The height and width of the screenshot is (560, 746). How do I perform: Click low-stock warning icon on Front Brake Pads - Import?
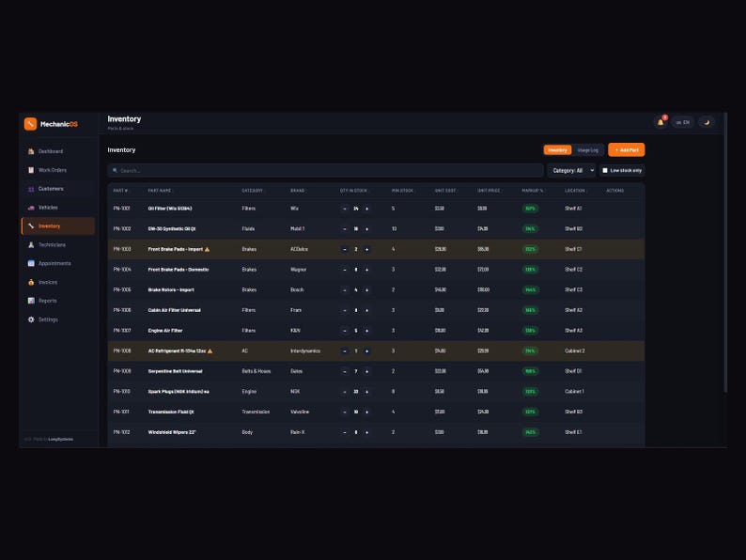click(x=207, y=249)
